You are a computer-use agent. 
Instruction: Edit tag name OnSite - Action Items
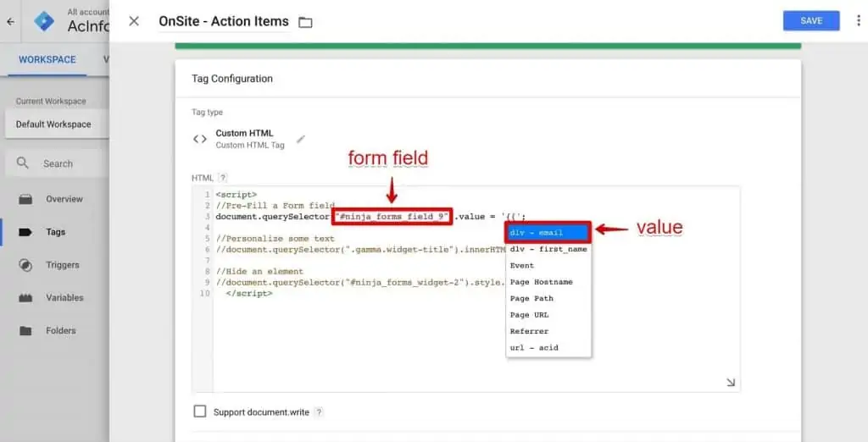coord(224,21)
